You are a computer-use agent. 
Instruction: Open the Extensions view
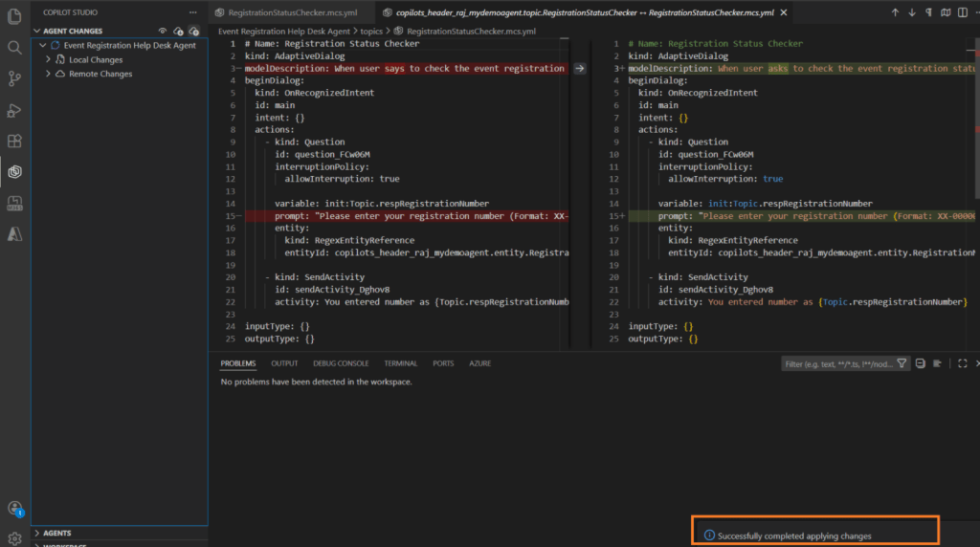coord(14,142)
